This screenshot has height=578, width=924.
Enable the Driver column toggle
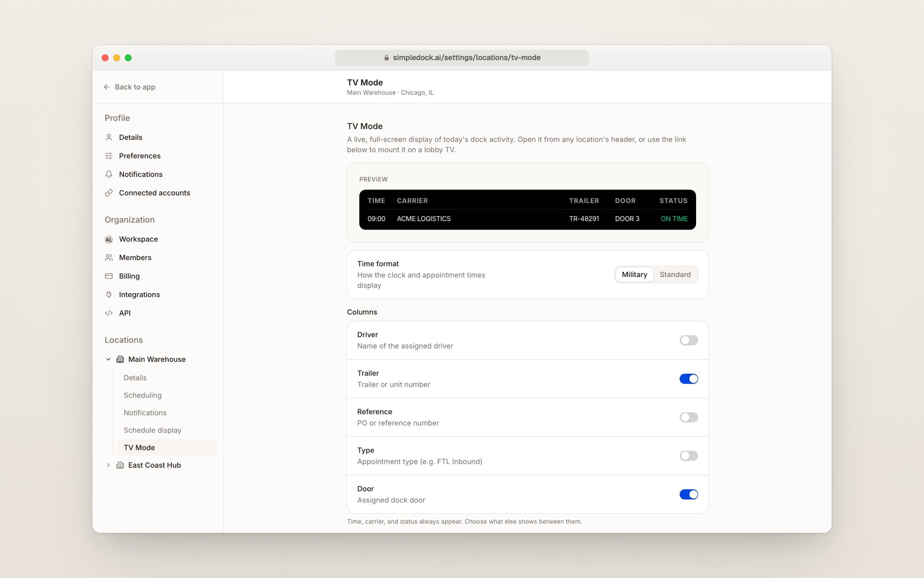tap(689, 340)
